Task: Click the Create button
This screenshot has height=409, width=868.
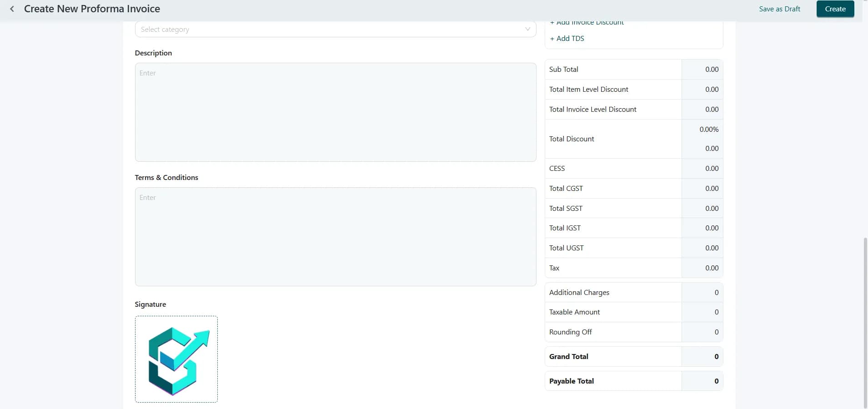Action: pyautogui.click(x=835, y=9)
